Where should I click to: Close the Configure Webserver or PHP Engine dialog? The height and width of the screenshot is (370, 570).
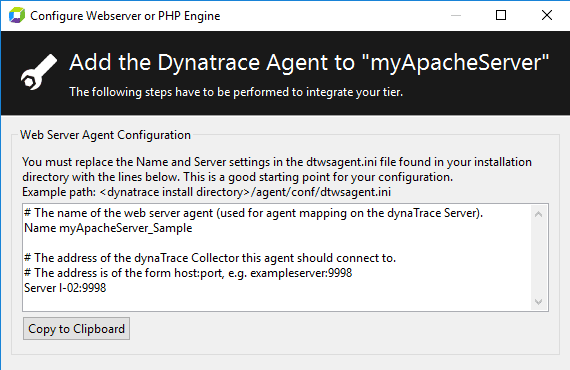pyautogui.click(x=547, y=15)
